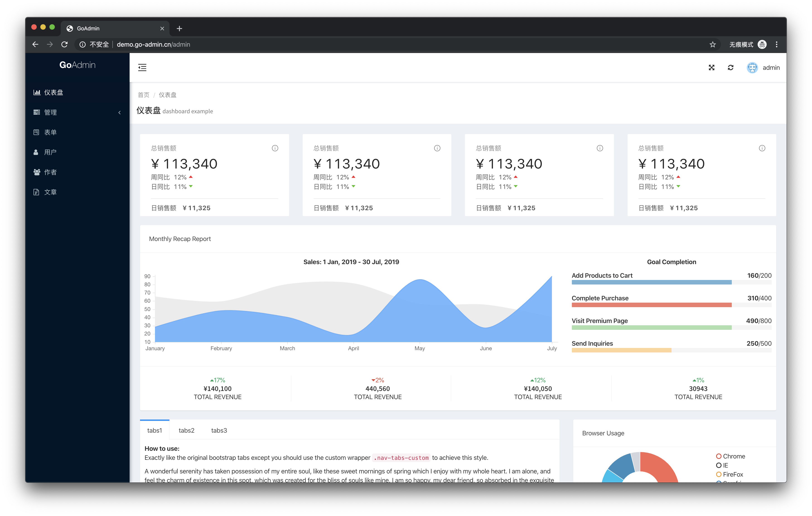Image resolution: width=812 pixels, height=516 pixels.
Task: Open the admin user dropdown
Action: [771, 68]
